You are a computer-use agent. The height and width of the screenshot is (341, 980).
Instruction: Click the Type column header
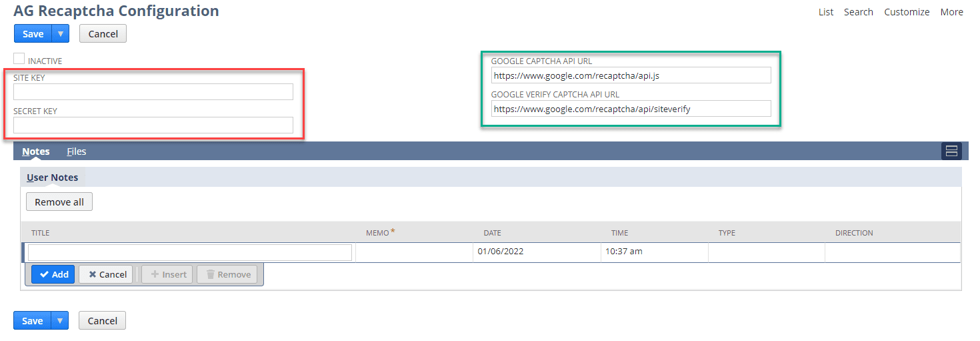coord(727,233)
